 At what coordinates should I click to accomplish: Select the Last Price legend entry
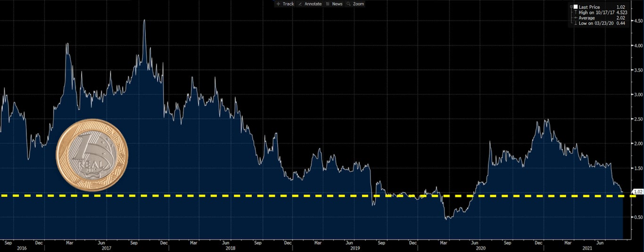click(589, 7)
